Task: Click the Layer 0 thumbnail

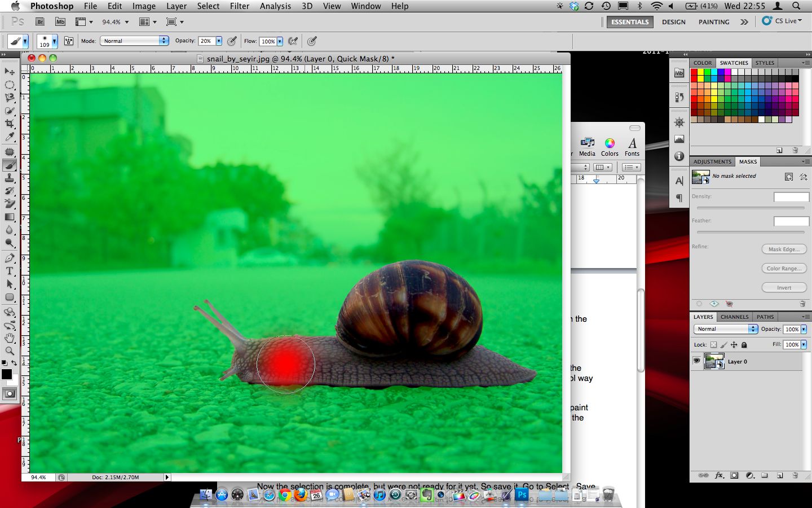Action: tap(714, 361)
